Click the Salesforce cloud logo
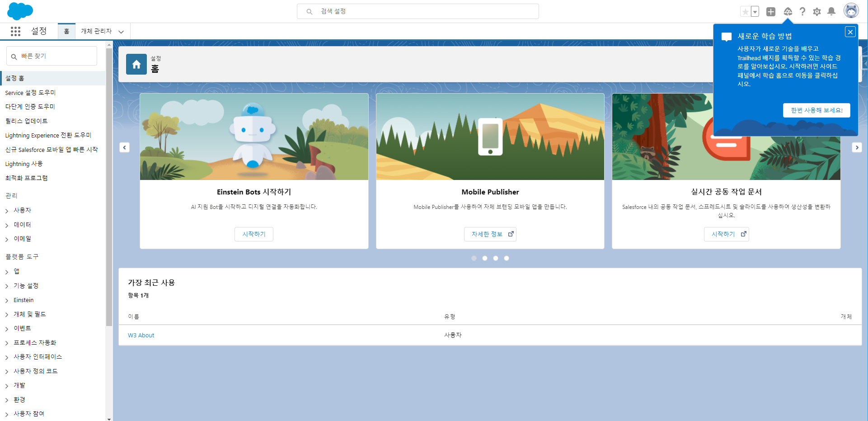 (x=20, y=11)
